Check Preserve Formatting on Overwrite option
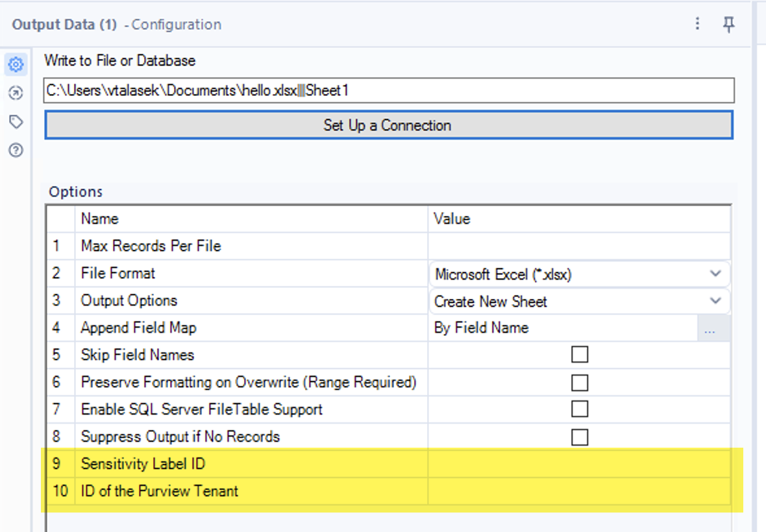Image resolution: width=766 pixels, height=532 pixels. tap(579, 382)
